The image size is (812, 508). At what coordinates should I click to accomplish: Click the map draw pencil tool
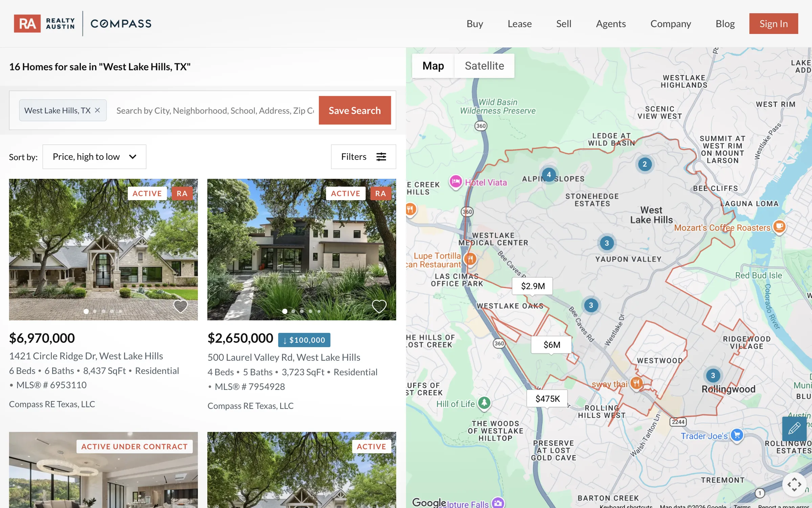click(x=794, y=428)
